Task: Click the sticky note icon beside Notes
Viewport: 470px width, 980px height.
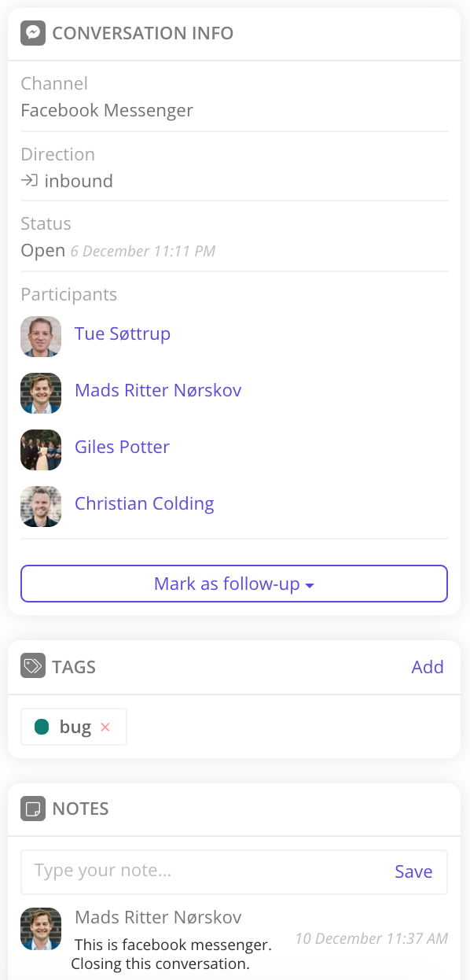Action: click(32, 809)
